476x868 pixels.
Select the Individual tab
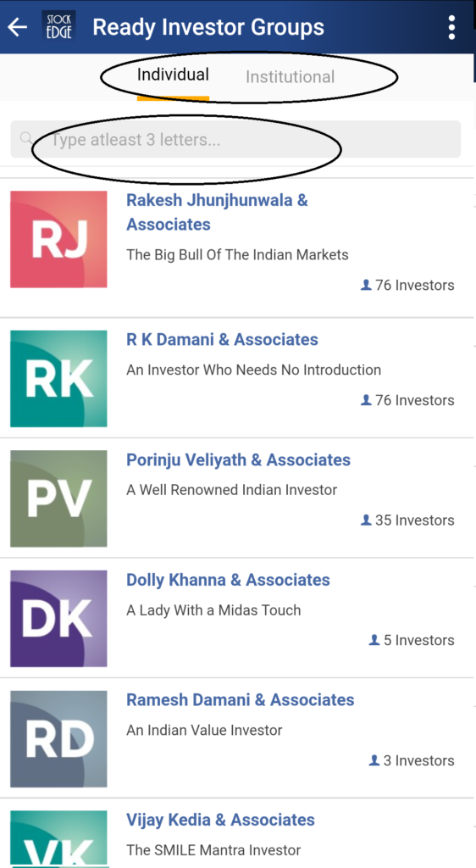point(173,75)
